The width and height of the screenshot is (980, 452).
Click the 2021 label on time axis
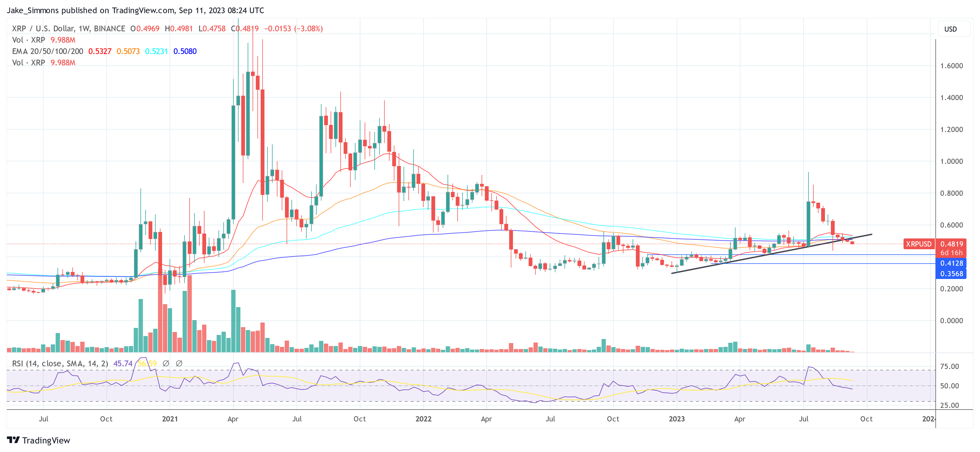pos(170,419)
